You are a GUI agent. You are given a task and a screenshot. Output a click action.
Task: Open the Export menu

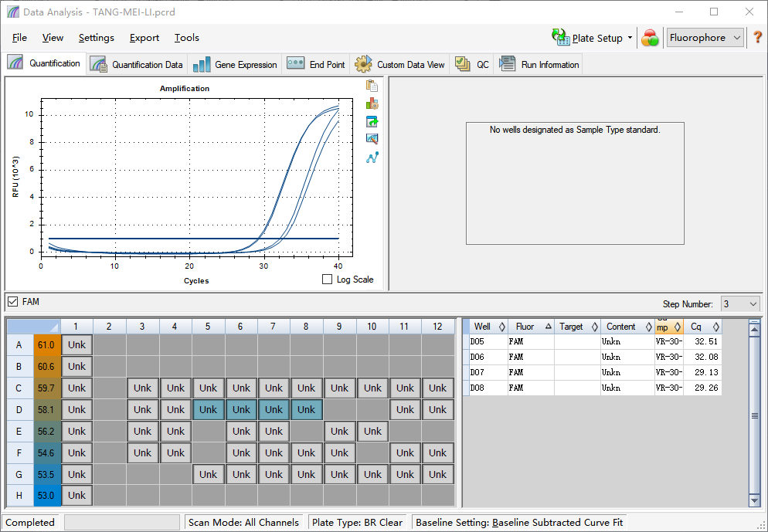(144, 38)
